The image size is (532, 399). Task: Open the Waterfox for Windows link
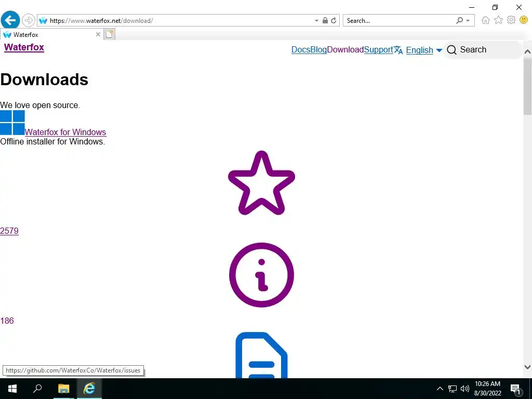point(65,132)
